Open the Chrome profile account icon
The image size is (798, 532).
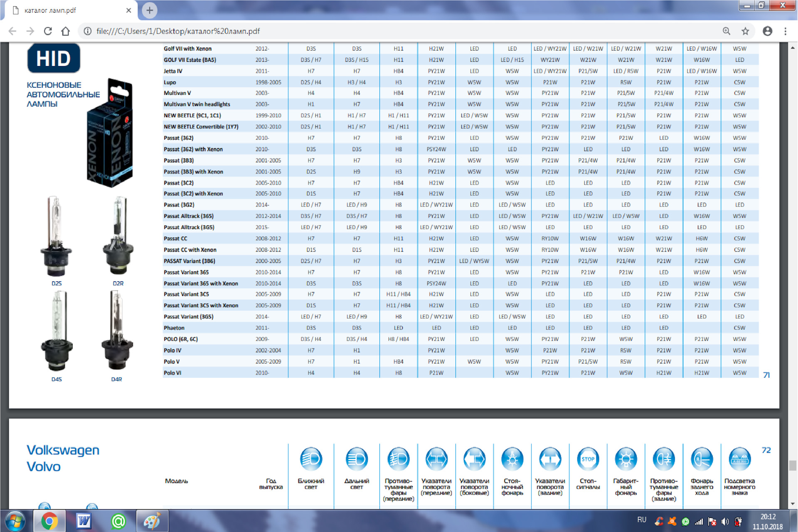pyautogui.click(x=767, y=31)
